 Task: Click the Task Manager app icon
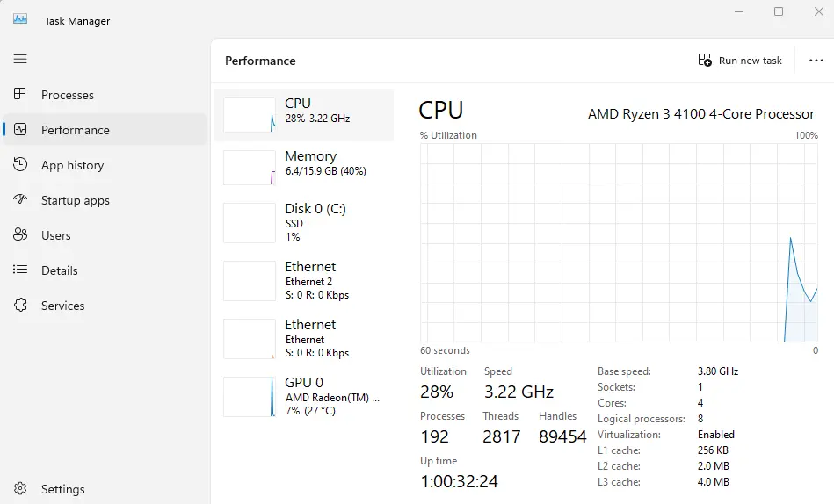point(20,19)
